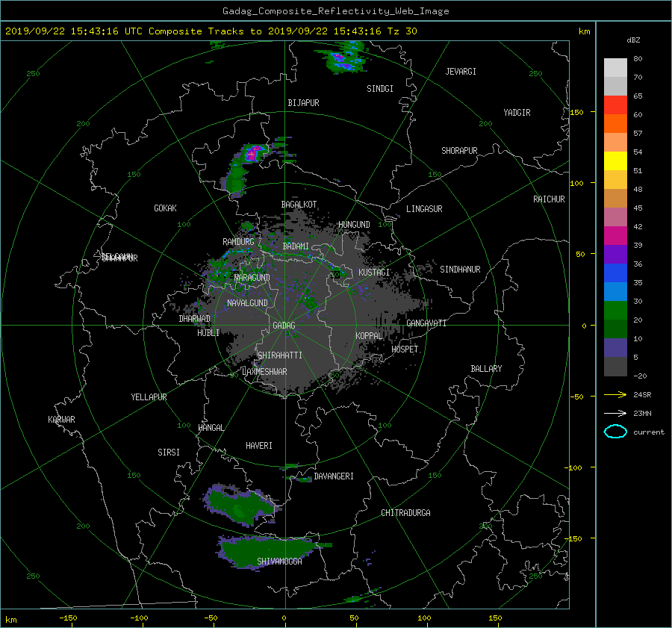The image size is (672, 628).
Task: Click the KOPPAL city label
Action: [369, 336]
